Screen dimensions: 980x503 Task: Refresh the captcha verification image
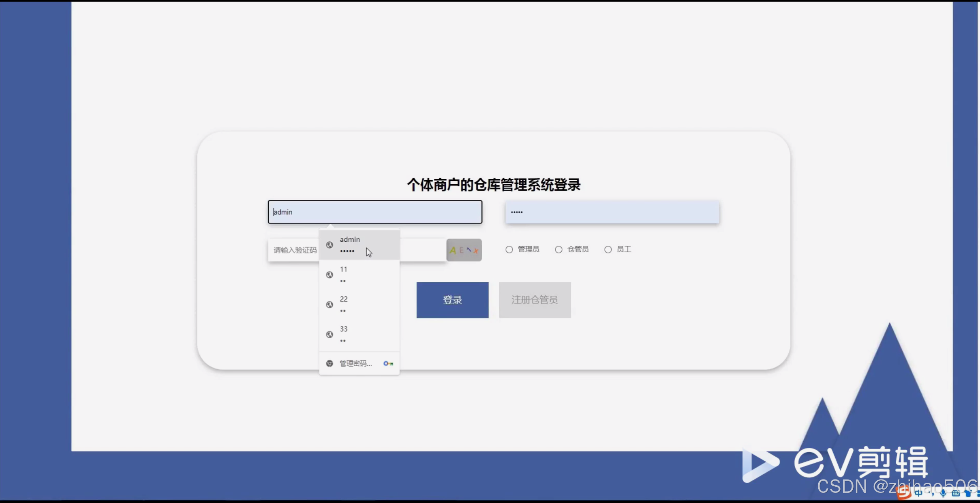click(464, 250)
